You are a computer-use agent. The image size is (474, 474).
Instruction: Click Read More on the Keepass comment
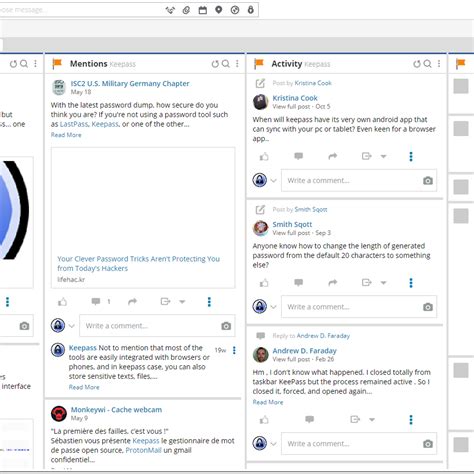84,387
